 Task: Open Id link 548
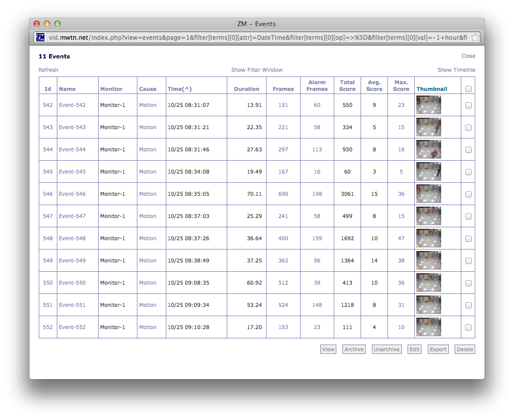point(48,238)
